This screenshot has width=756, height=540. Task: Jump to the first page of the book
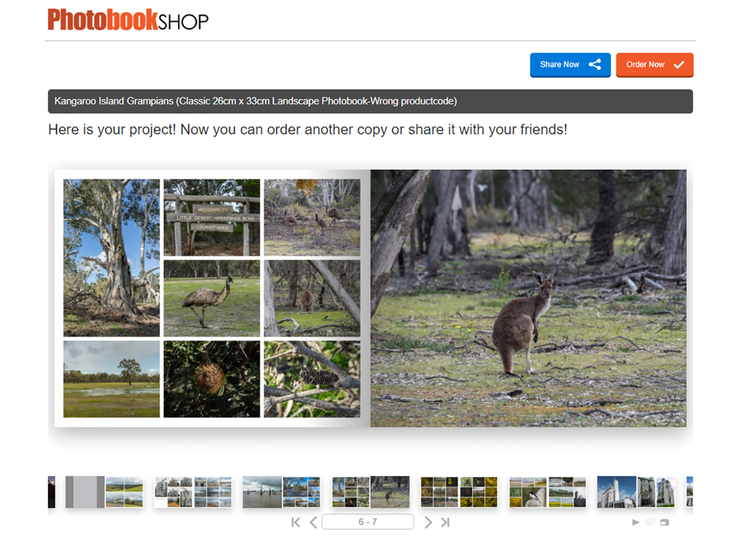[x=296, y=522]
